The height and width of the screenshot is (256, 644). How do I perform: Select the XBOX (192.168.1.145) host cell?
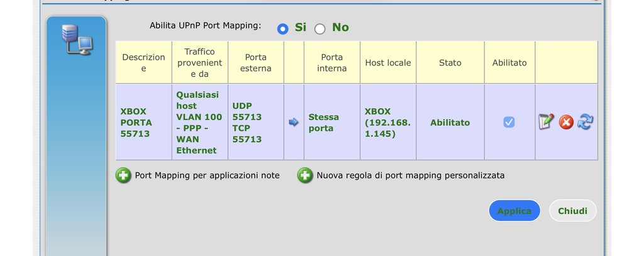[387, 122]
